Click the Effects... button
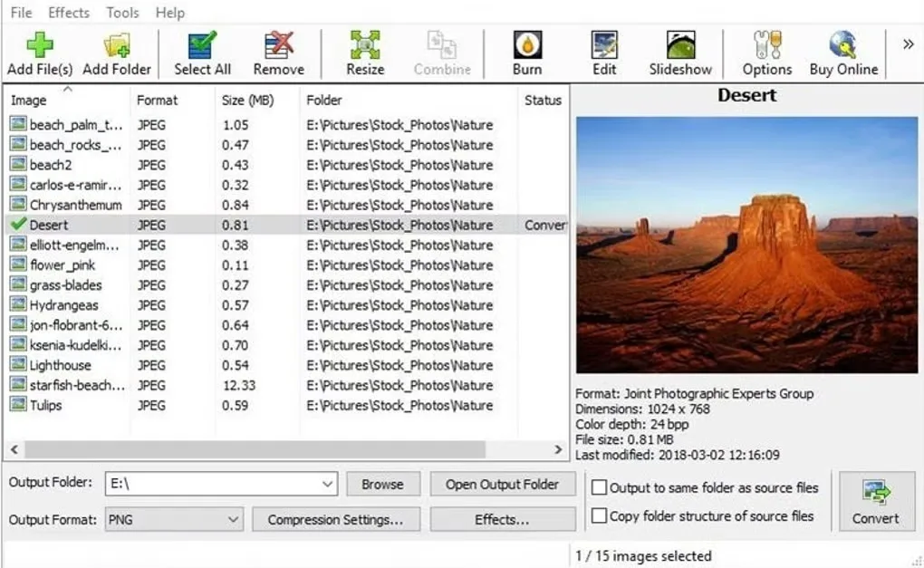Viewport: 924px width, 568px height. [x=502, y=520]
